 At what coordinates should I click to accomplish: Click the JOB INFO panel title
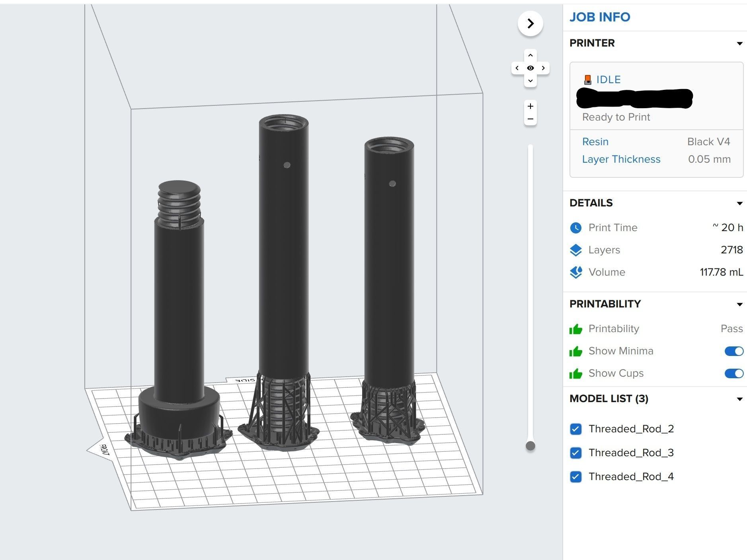[600, 17]
